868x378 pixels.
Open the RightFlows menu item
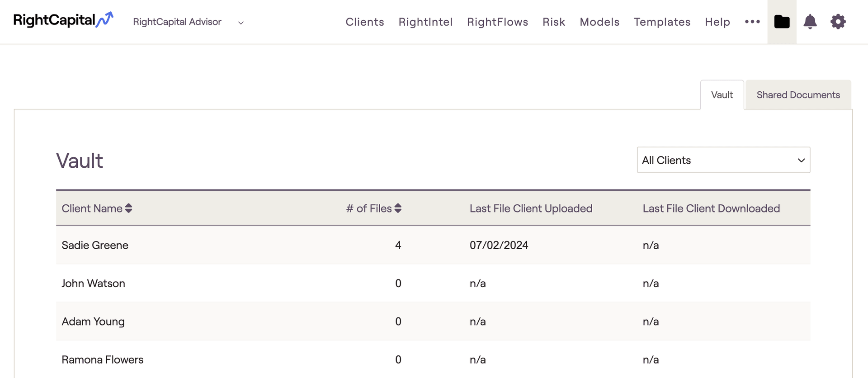[x=497, y=22]
